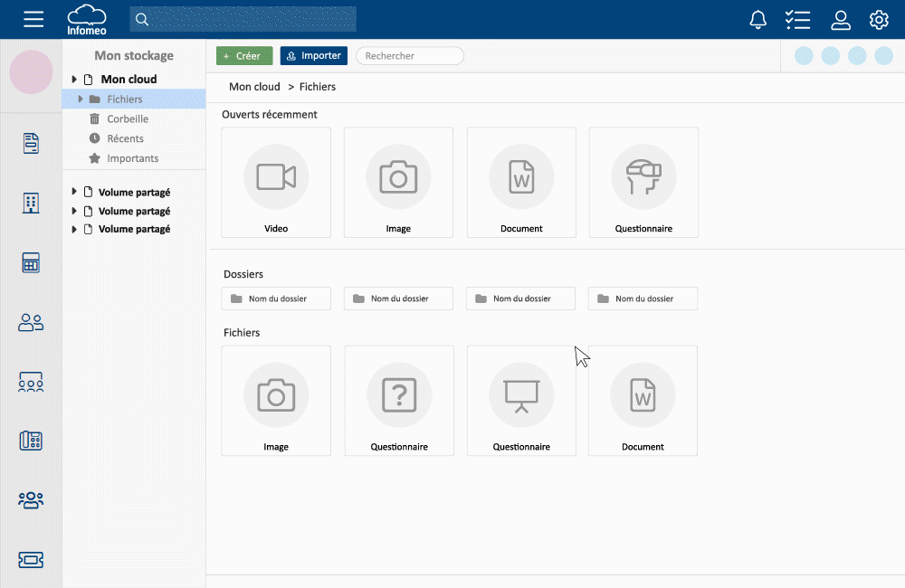
Task: Click Fichiers breadcrumb
Action: (x=318, y=87)
